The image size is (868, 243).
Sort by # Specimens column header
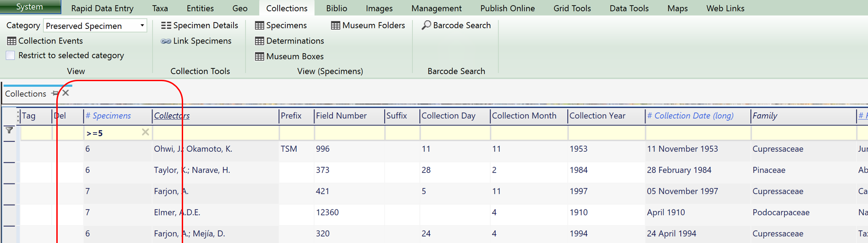point(118,116)
